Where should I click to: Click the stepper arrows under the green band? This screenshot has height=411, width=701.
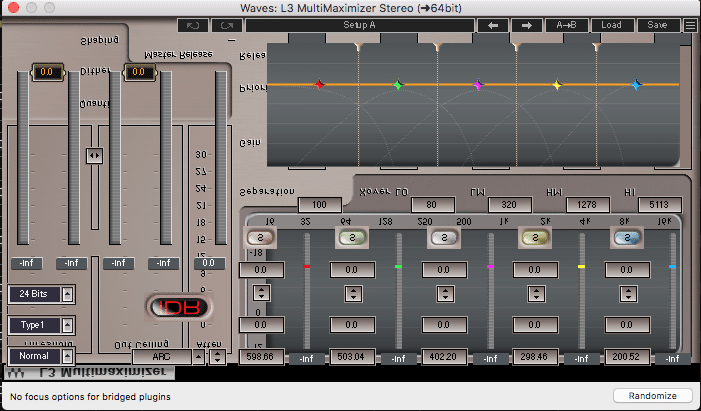click(353, 293)
